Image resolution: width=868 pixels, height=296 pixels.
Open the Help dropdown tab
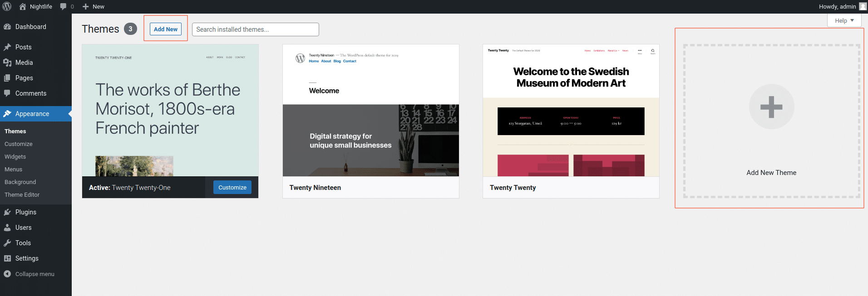click(x=844, y=20)
